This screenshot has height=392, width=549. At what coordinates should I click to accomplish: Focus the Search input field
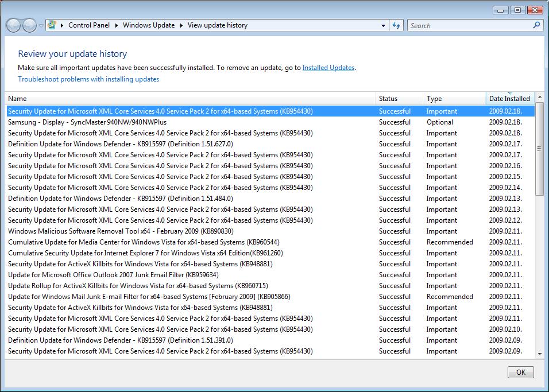(469, 26)
